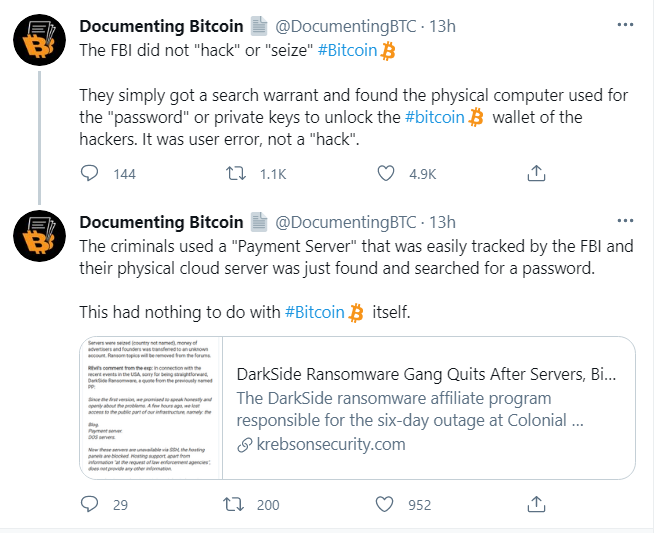Like the second tweet with 952 likes

pyautogui.click(x=386, y=505)
